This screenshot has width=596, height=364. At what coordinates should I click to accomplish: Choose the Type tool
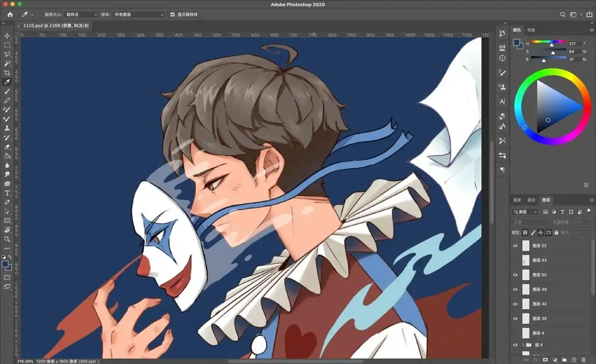(x=7, y=193)
